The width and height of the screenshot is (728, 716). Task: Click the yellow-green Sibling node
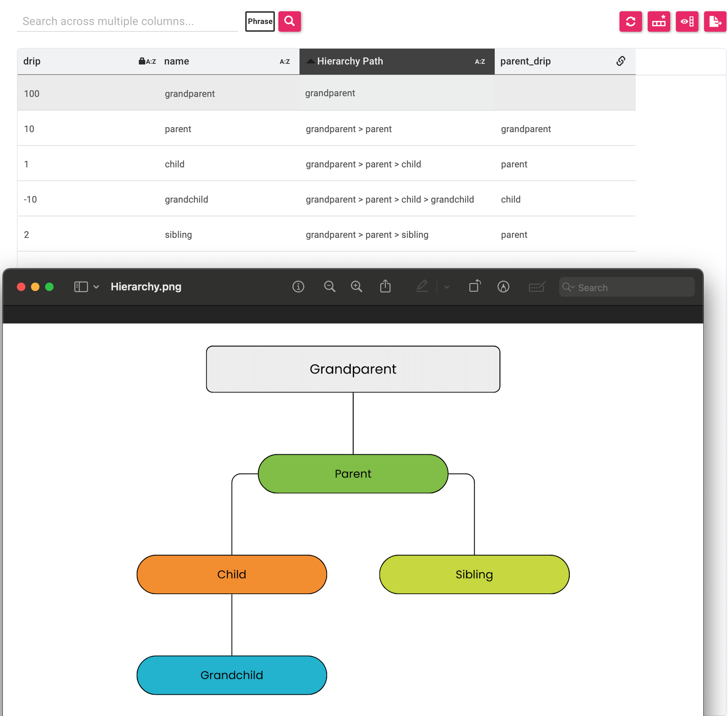(x=474, y=574)
